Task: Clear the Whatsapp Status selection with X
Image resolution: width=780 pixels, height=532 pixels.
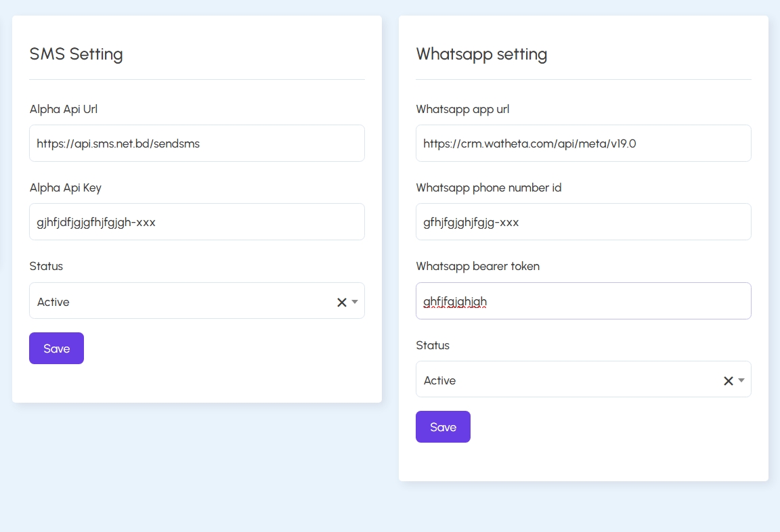Action: (729, 381)
